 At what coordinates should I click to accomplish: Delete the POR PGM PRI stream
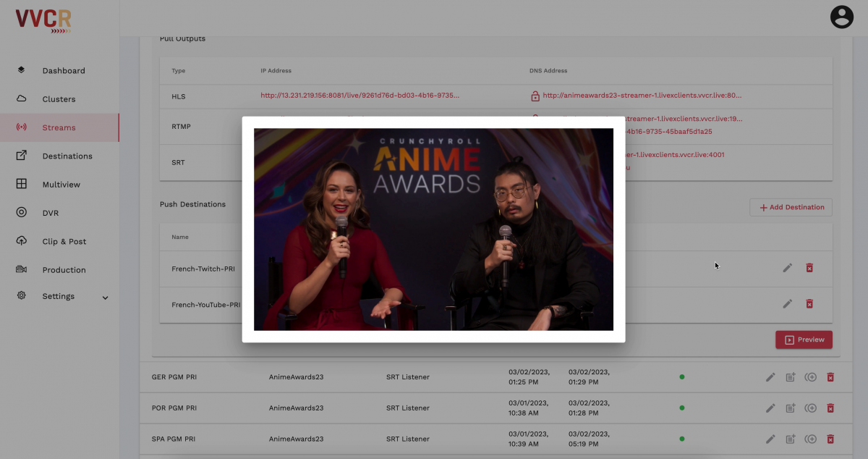coord(830,408)
